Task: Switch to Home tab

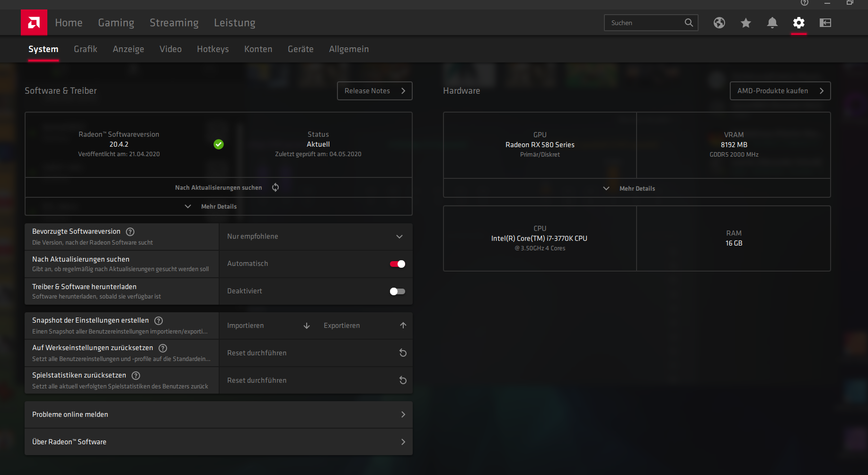Action: point(69,23)
